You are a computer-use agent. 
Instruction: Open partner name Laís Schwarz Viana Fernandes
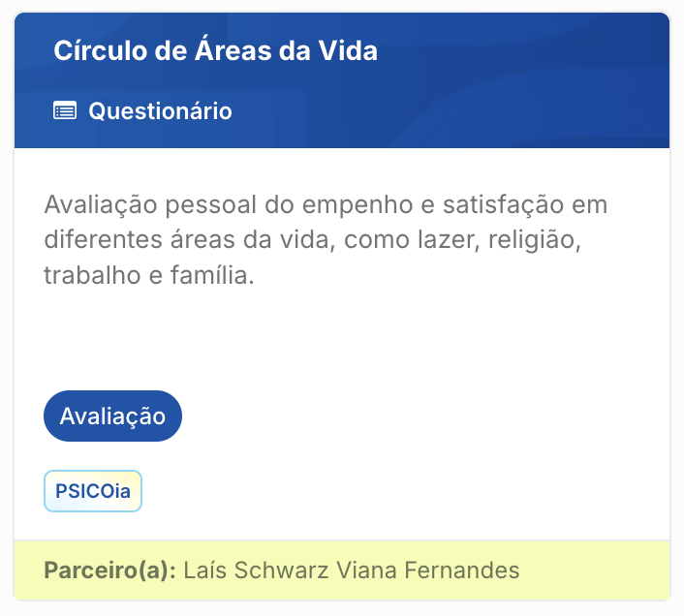click(351, 570)
